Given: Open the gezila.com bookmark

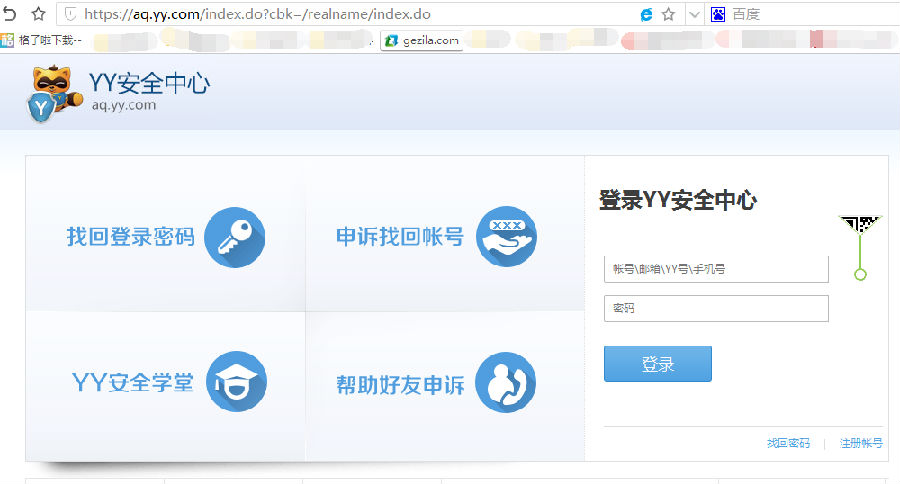Looking at the screenshot, I should [x=422, y=41].
